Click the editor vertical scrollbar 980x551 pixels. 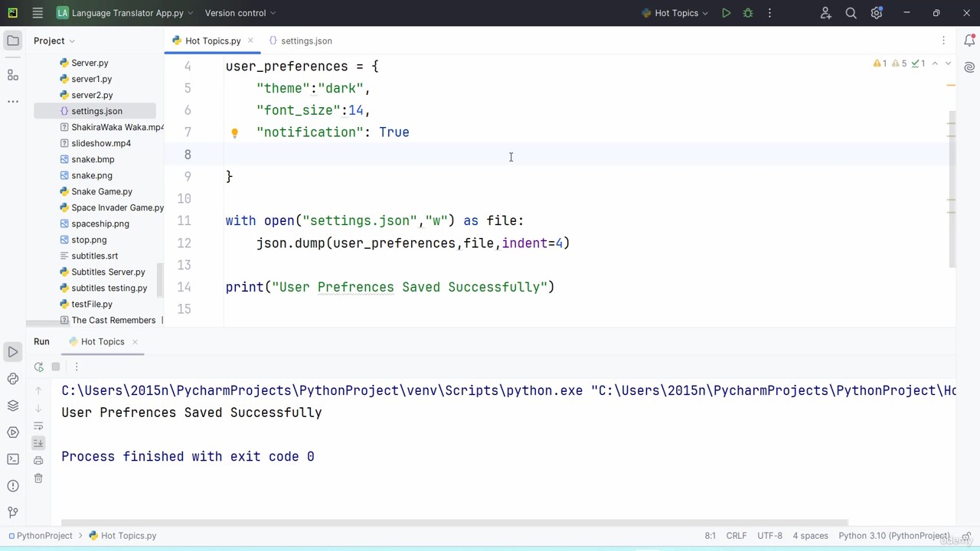(952, 189)
